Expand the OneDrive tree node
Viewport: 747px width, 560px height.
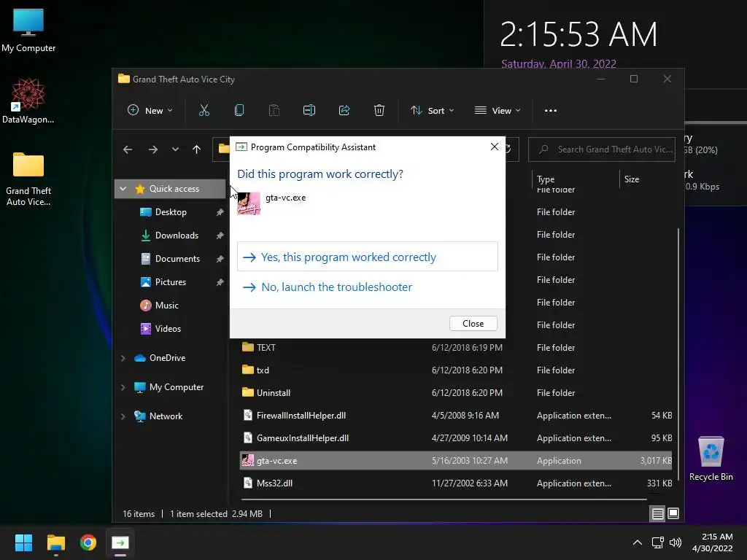point(123,358)
